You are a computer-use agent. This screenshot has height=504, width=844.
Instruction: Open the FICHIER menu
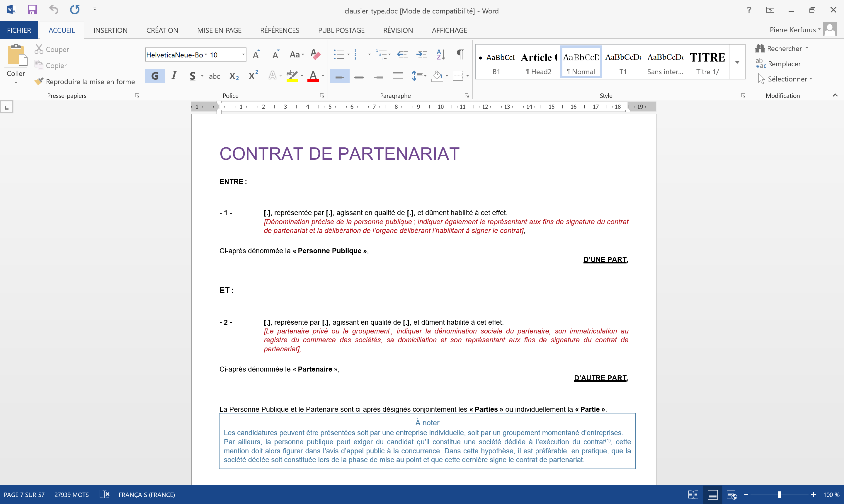click(19, 30)
